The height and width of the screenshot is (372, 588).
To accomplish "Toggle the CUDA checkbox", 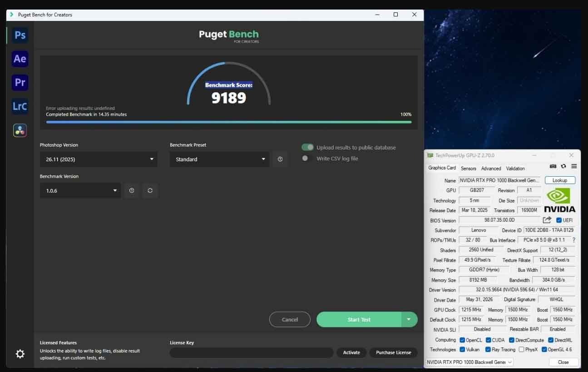I will point(488,340).
